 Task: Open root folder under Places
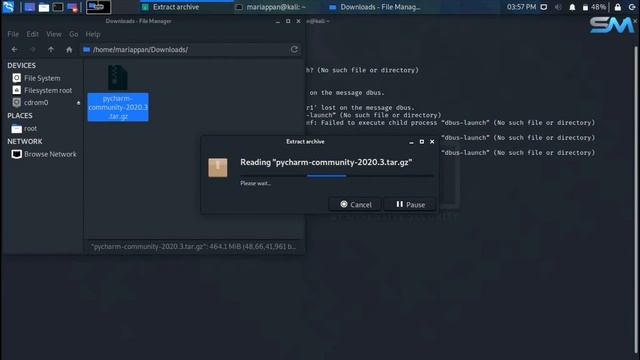point(30,129)
